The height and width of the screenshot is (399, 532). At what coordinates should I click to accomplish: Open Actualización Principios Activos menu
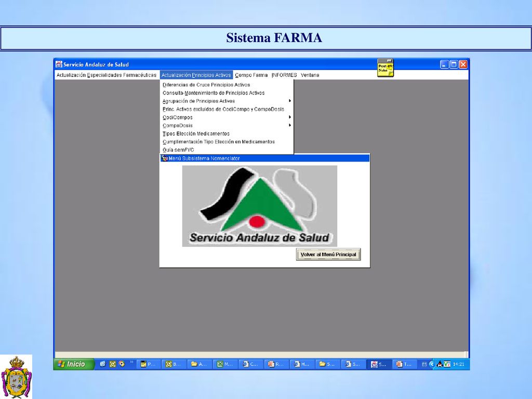(x=196, y=75)
